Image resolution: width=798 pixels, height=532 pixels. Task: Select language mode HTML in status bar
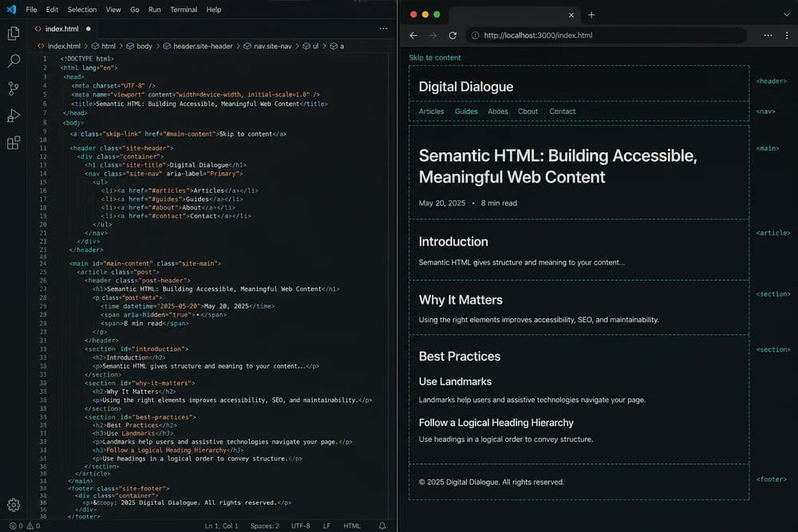pyautogui.click(x=352, y=526)
